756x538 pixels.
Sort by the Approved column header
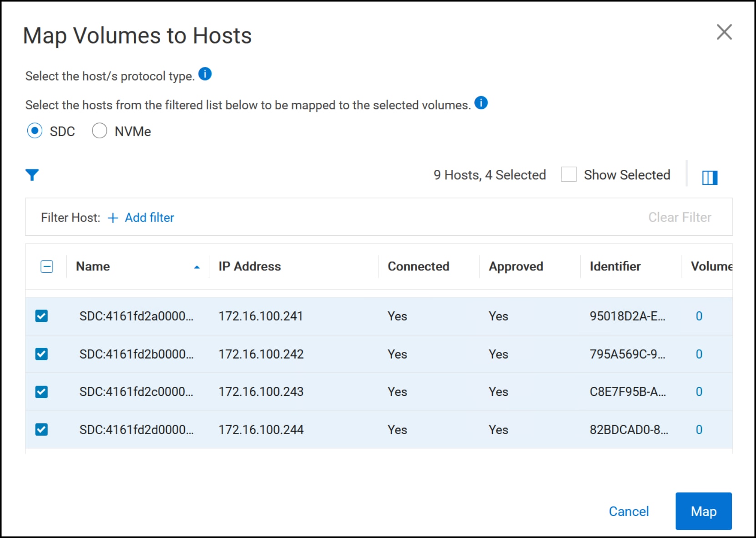click(516, 266)
